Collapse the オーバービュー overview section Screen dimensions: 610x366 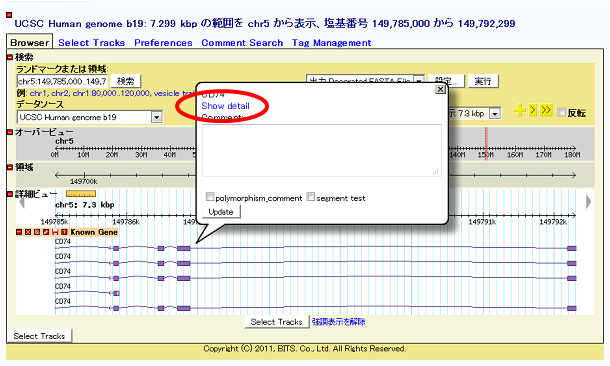point(10,132)
